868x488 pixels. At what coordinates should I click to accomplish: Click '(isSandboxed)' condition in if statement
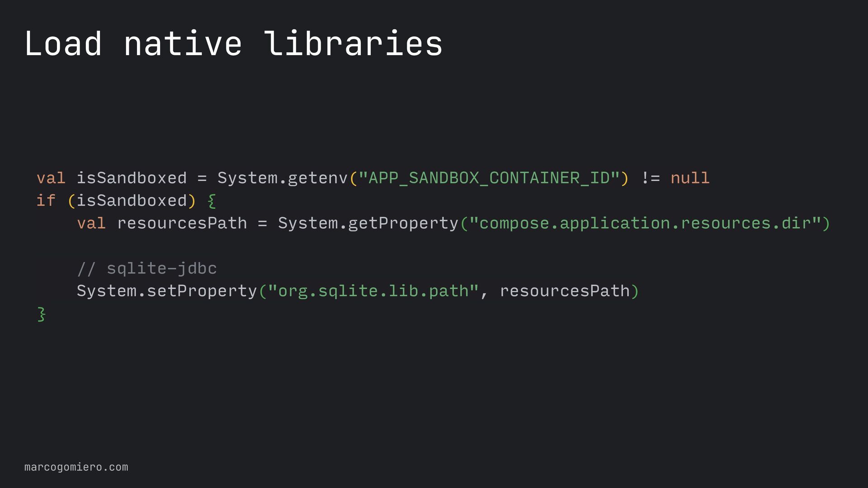click(132, 201)
